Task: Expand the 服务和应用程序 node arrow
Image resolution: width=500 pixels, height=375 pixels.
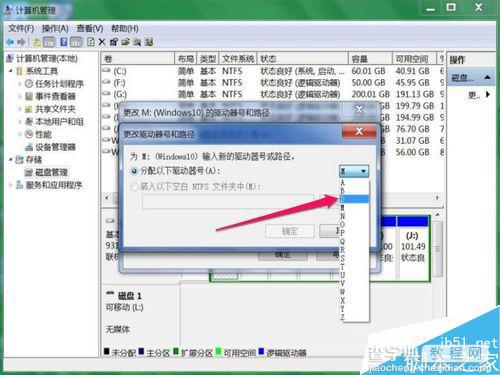Action: (11, 185)
